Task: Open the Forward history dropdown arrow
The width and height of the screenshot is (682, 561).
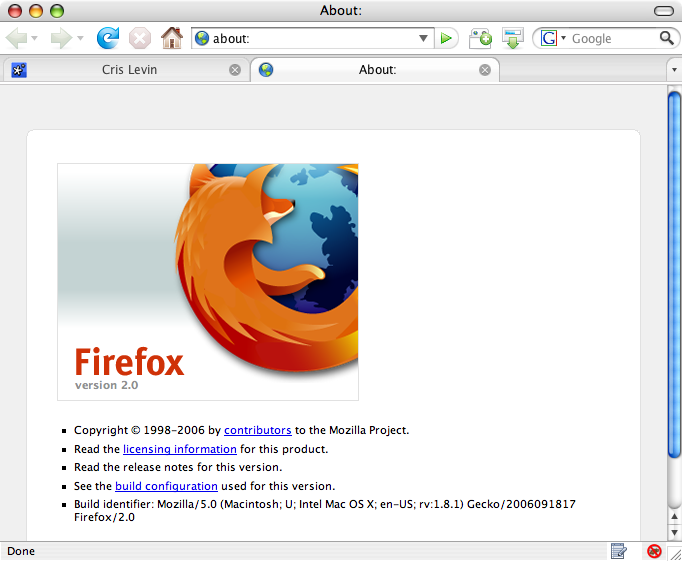Action: click(x=80, y=38)
